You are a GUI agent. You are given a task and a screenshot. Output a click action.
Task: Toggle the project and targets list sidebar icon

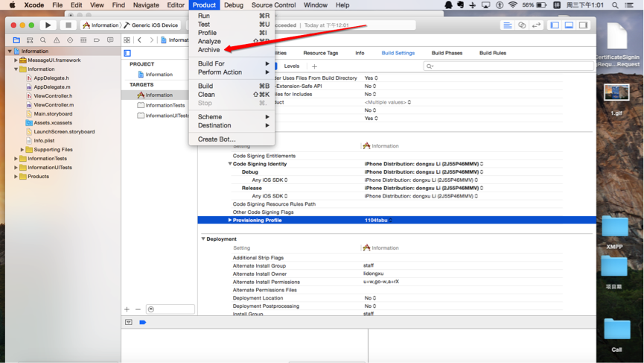click(x=127, y=53)
